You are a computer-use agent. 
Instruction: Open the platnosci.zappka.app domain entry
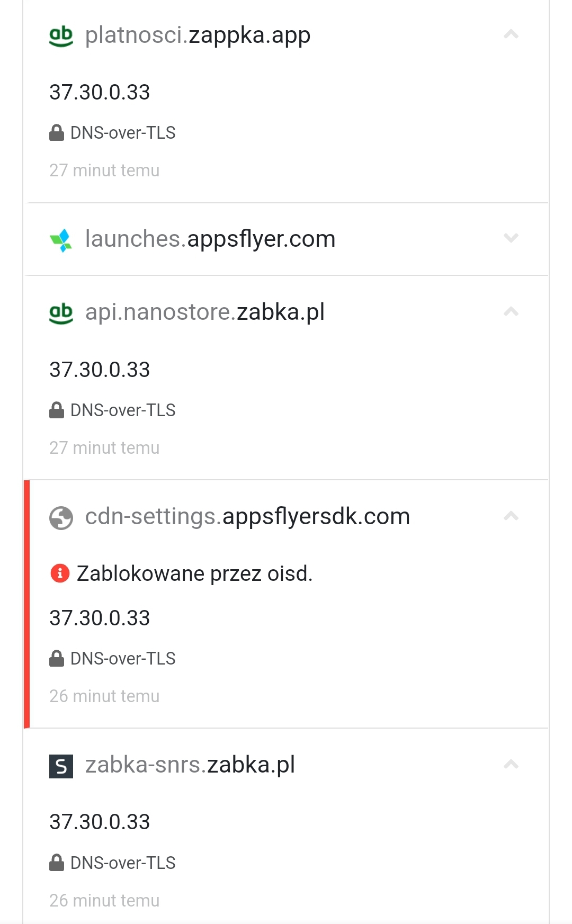tap(198, 35)
